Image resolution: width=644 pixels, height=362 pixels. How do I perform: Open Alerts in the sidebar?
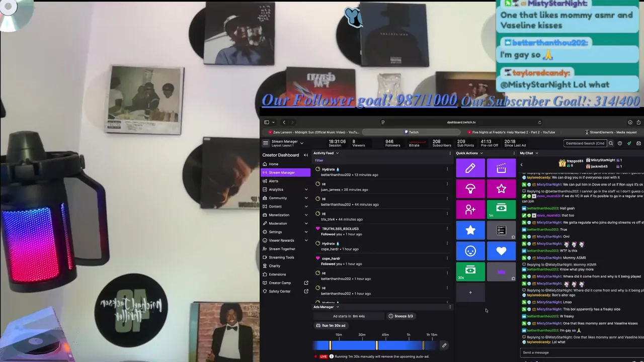pyautogui.click(x=285, y=181)
